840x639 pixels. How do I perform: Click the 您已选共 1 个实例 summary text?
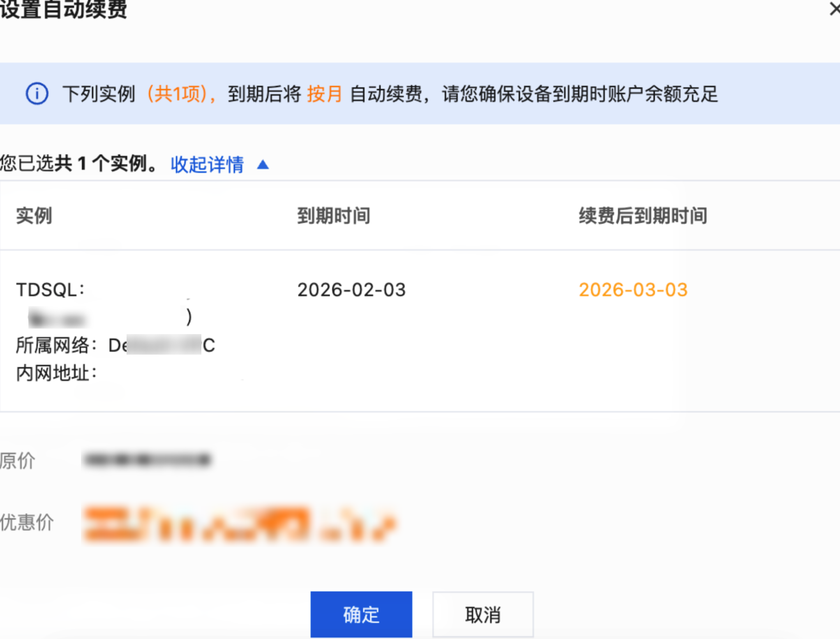(78, 164)
